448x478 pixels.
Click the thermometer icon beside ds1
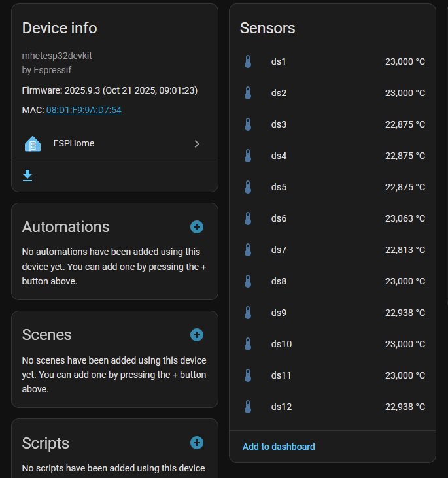coord(248,61)
